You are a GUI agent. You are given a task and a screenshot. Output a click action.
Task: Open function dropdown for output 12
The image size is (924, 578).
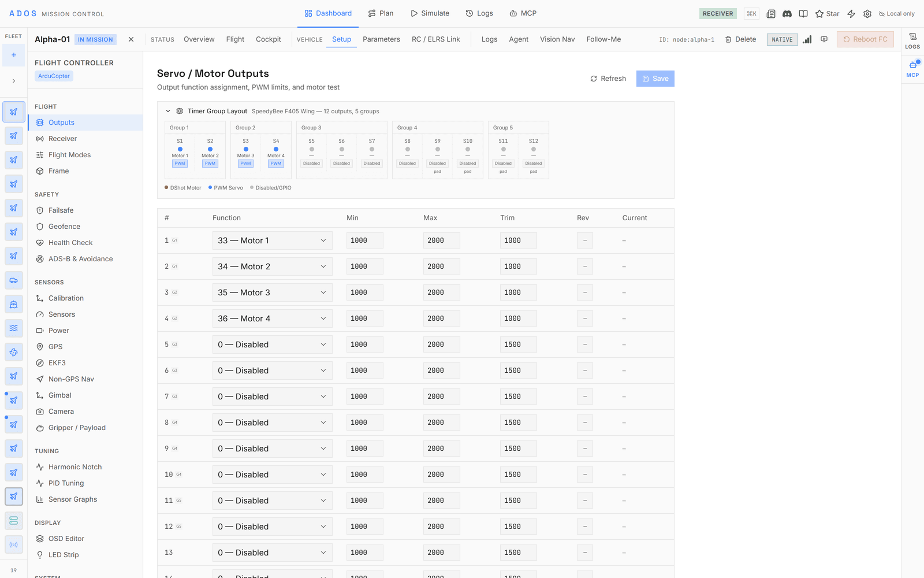point(273,527)
